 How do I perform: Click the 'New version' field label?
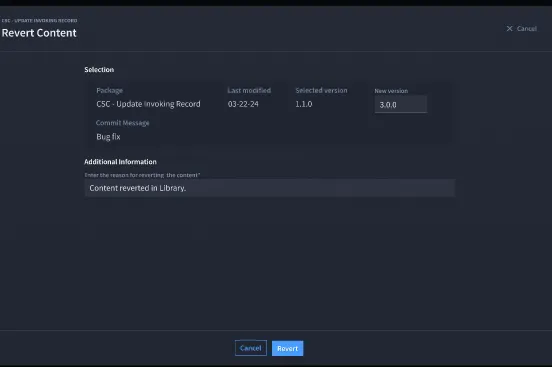(x=391, y=91)
